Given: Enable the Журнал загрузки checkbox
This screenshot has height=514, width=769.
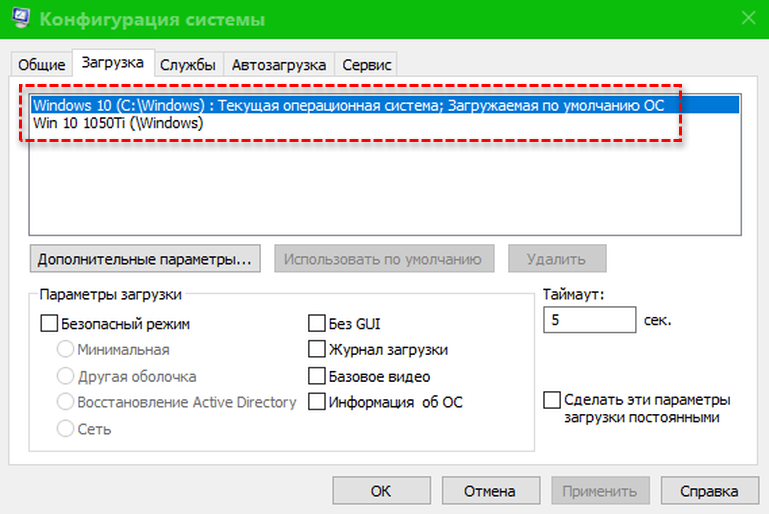Looking at the screenshot, I should coord(317,349).
